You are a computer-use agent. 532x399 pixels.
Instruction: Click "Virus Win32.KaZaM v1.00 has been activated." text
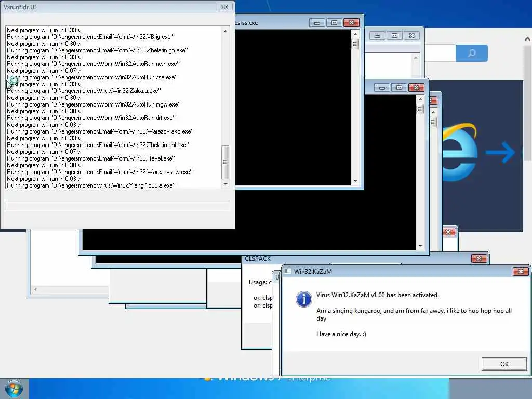click(378, 295)
